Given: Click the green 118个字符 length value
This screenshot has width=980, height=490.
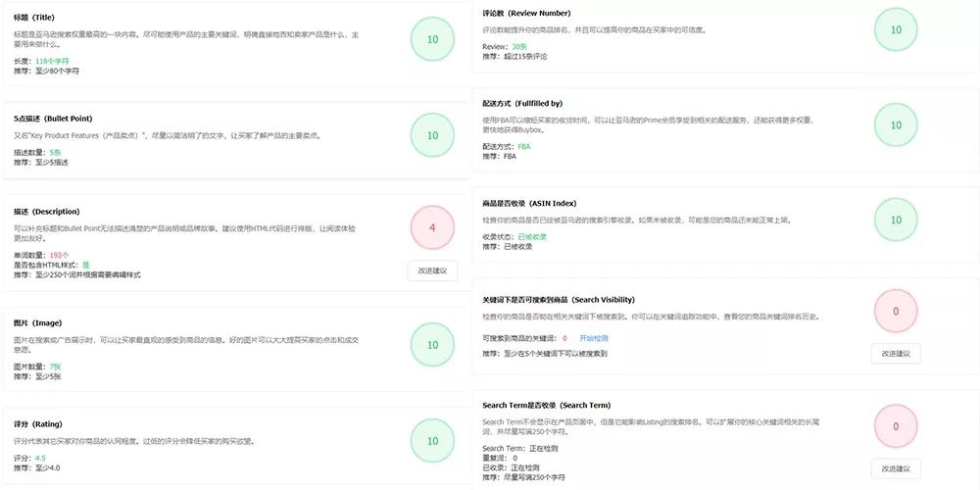Looking at the screenshot, I should click(x=52, y=61).
